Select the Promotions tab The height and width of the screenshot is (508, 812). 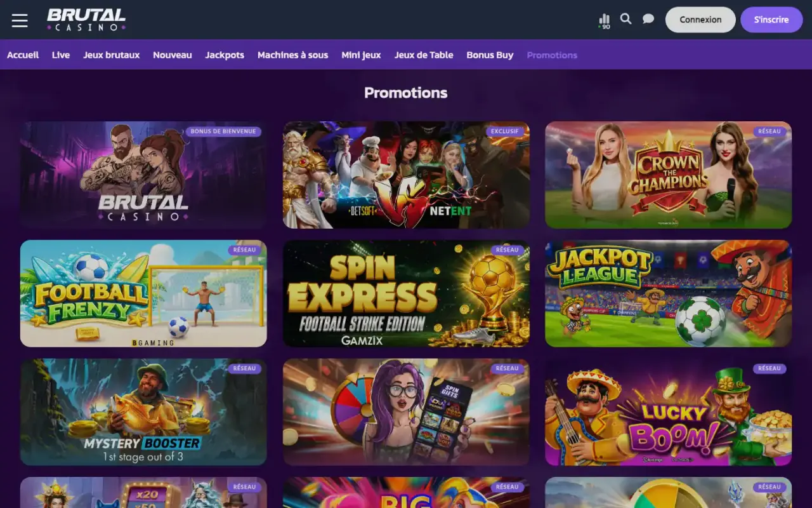pos(552,55)
